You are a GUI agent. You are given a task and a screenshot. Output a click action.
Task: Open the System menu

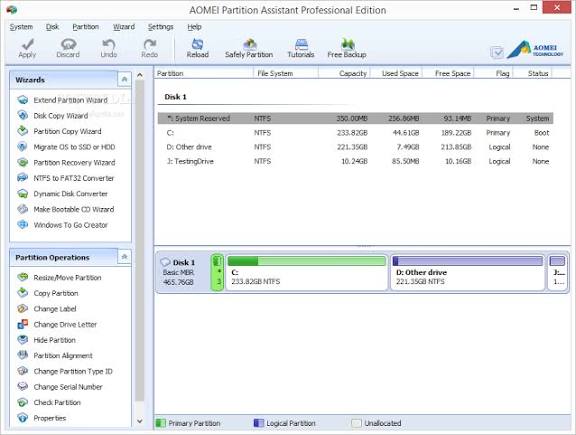(21, 27)
